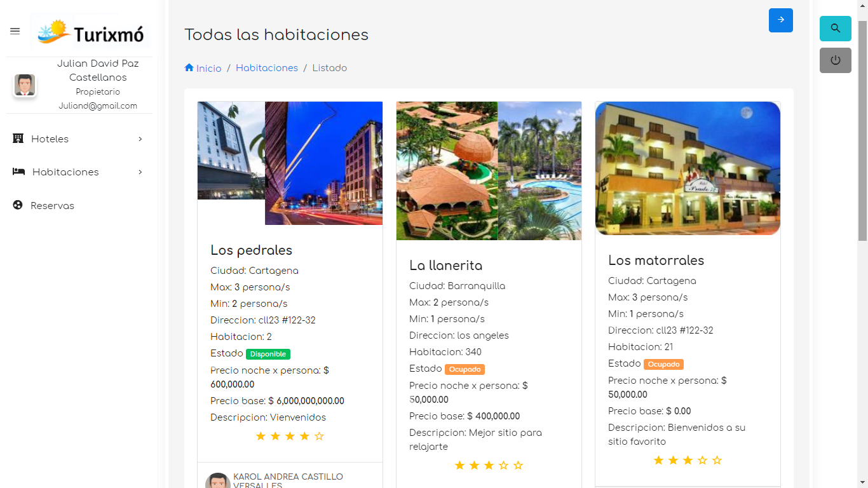Expand the Hoteles menu chevron
This screenshot has width=868, height=488.
(x=140, y=139)
